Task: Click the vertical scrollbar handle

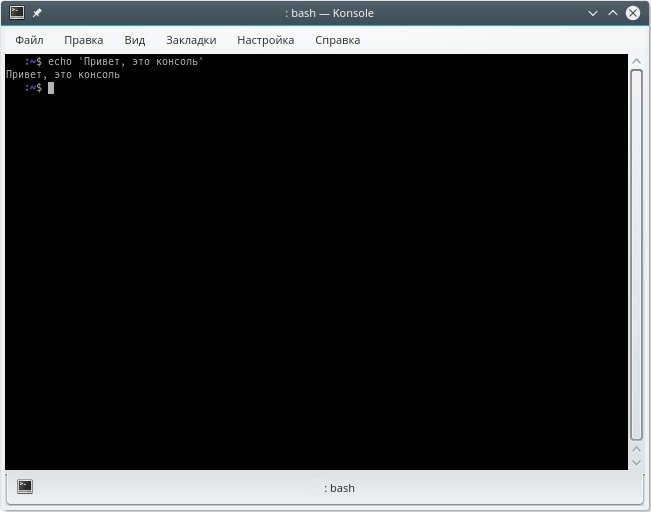Action: coord(636,255)
